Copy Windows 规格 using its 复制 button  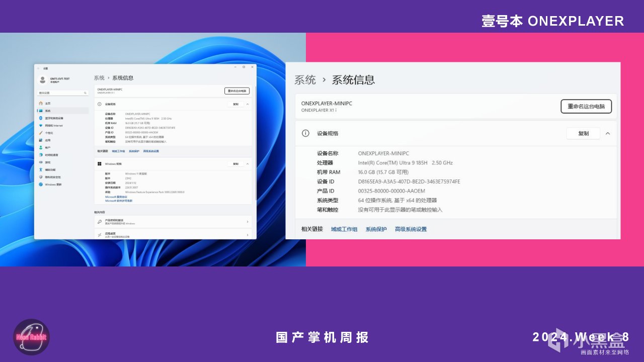[235, 164]
